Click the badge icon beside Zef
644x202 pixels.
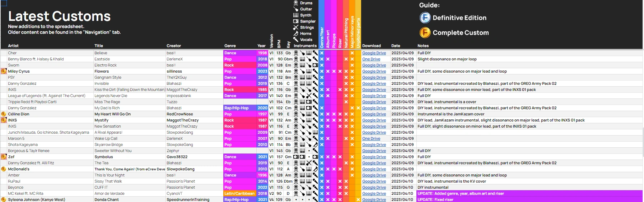coord(4,157)
